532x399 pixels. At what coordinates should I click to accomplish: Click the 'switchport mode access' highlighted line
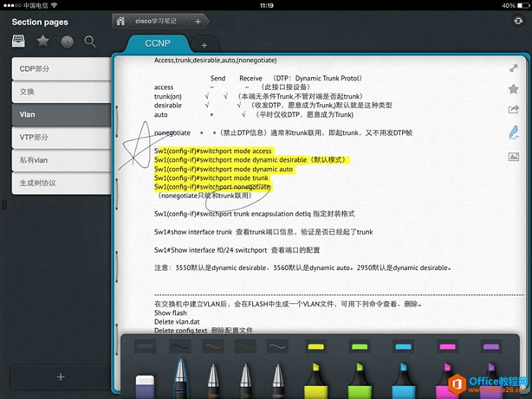pos(213,151)
